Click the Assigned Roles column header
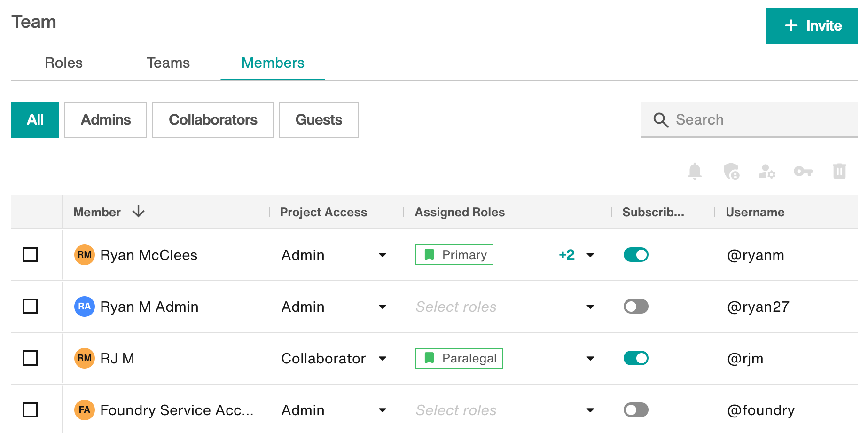The height and width of the screenshot is (433, 868). tap(460, 212)
